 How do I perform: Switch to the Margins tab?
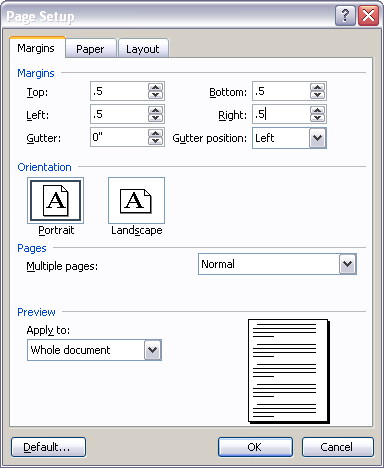36,48
